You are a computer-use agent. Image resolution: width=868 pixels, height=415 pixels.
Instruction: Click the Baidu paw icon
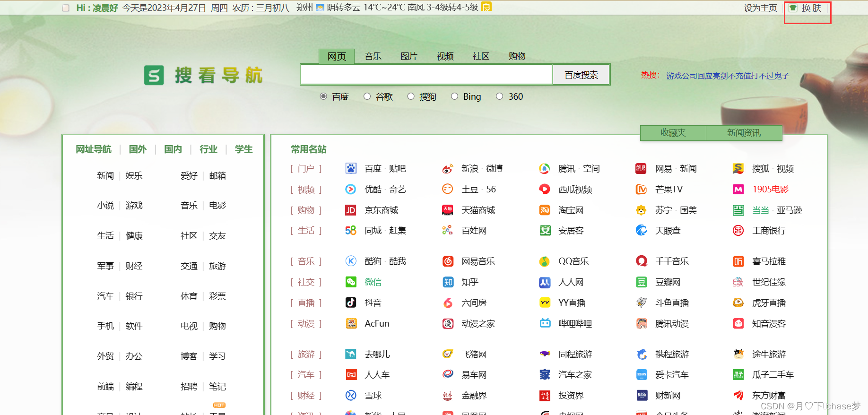pyautogui.click(x=351, y=168)
